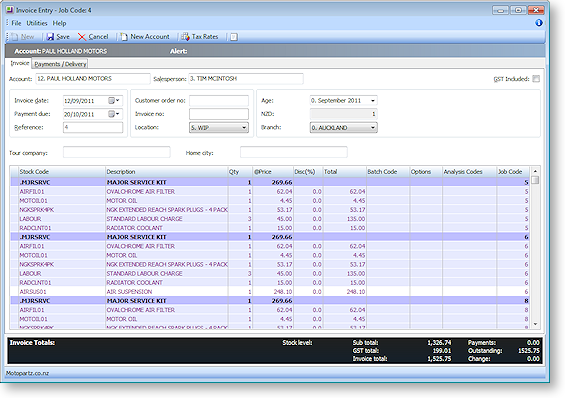
Task: Click the New toolbar icon
Action: [x=14, y=37]
